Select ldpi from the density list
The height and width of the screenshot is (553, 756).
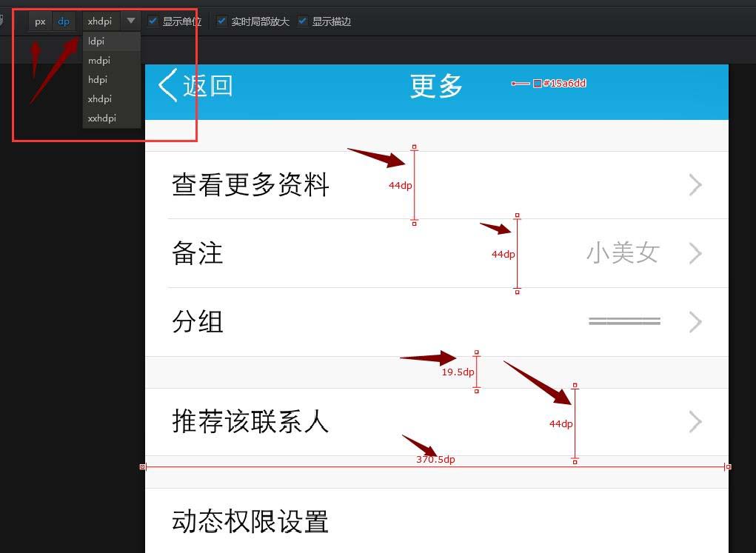pyautogui.click(x=96, y=41)
